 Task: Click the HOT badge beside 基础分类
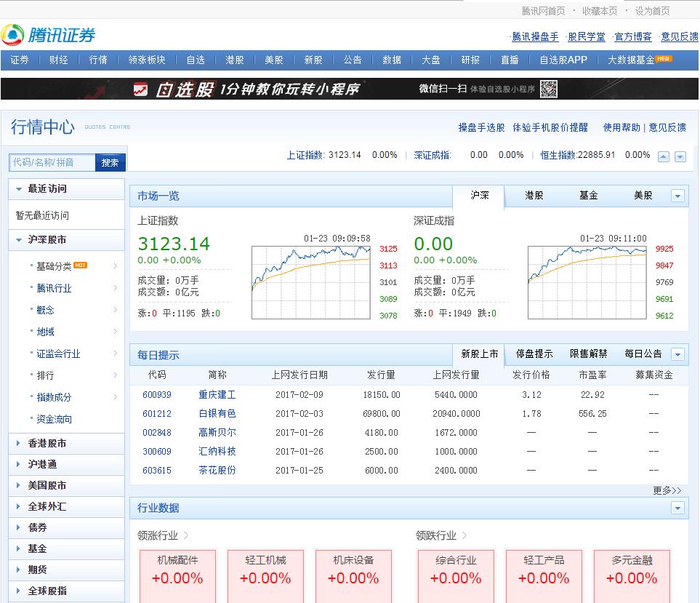(x=80, y=265)
